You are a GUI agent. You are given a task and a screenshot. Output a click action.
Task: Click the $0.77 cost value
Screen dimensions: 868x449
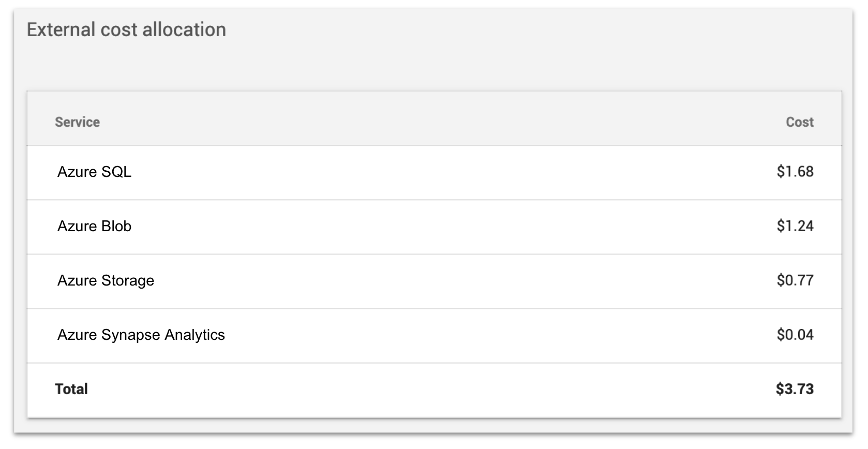point(795,280)
